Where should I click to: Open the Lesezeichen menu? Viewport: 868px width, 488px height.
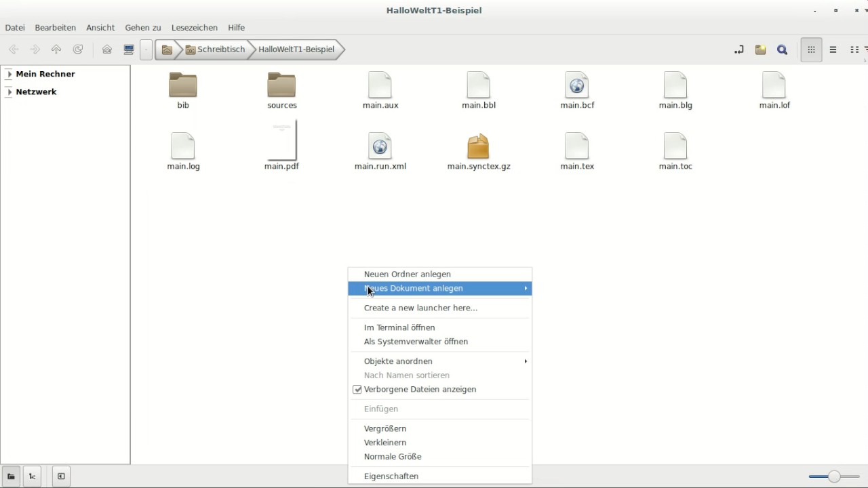point(195,28)
